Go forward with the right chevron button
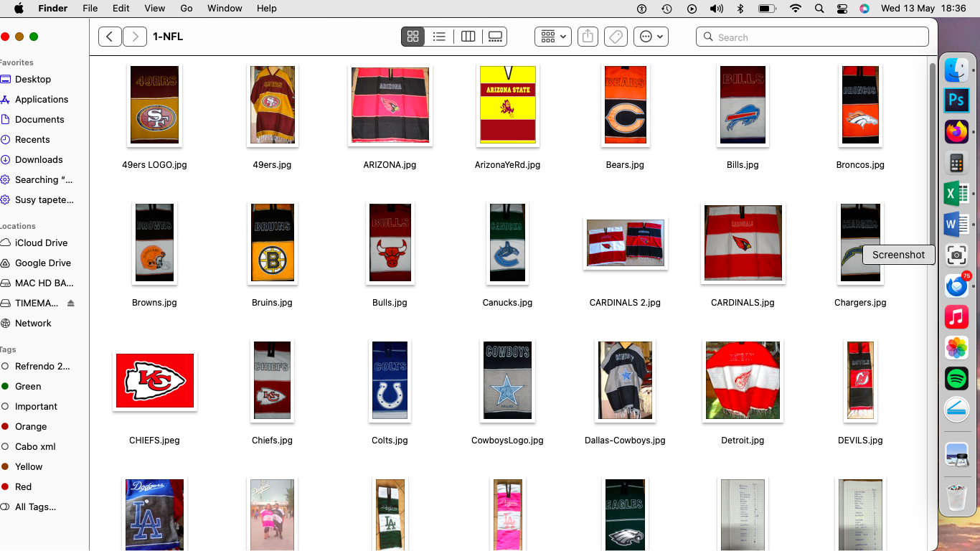Screen dimensions: 980x551 point(135,37)
